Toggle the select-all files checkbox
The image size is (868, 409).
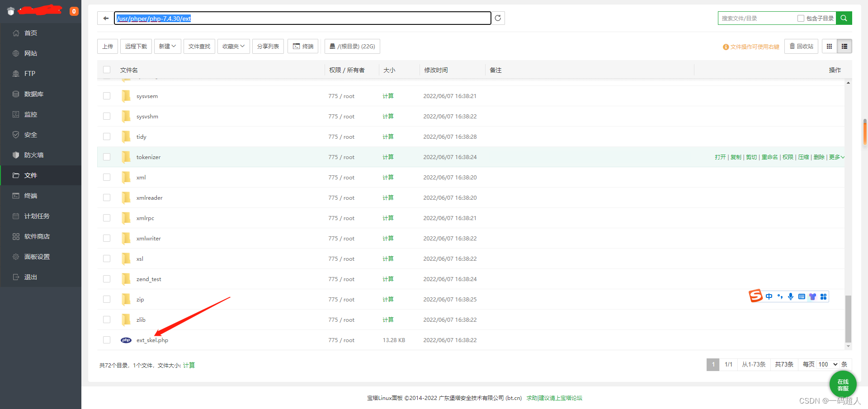pyautogui.click(x=107, y=70)
